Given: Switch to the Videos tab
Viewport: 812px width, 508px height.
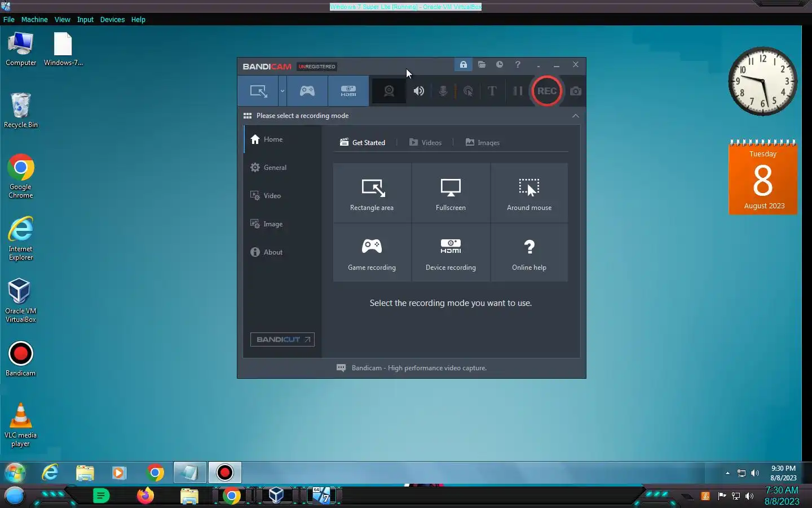Looking at the screenshot, I should coord(425,143).
